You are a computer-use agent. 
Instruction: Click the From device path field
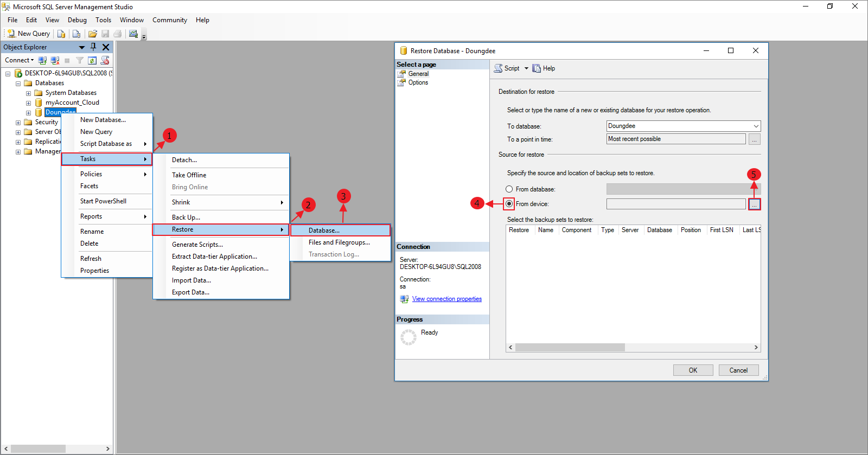tap(676, 204)
